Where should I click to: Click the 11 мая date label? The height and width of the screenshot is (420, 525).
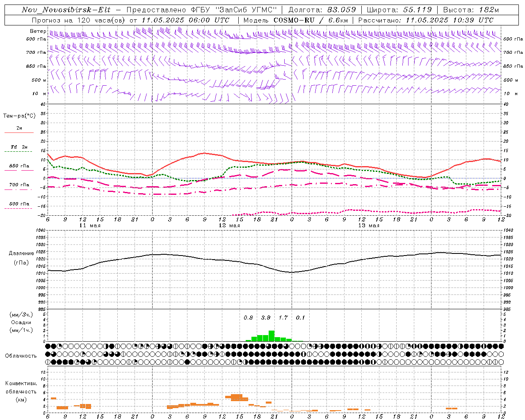pos(90,226)
